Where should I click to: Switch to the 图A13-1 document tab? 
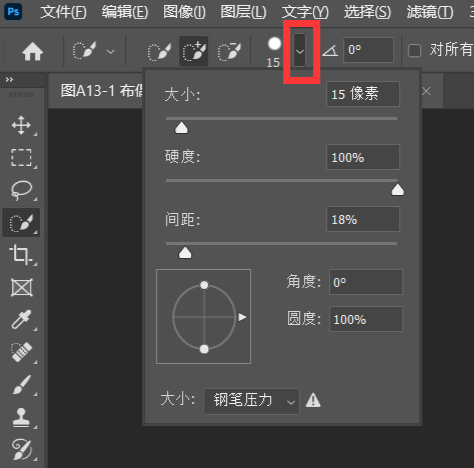click(x=102, y=91)
